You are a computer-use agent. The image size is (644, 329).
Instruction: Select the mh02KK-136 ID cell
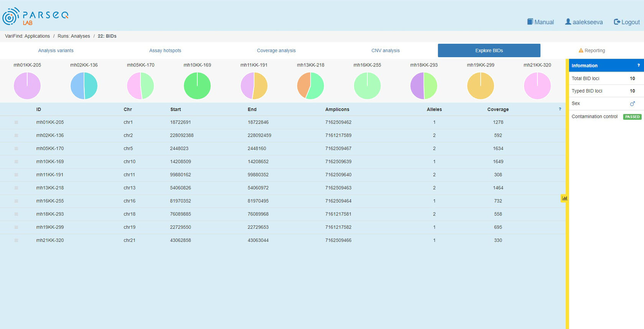tap(50, 135)
